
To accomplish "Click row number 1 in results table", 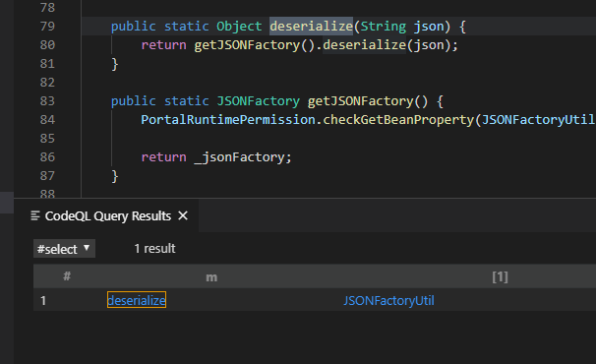I will (43, 300).
